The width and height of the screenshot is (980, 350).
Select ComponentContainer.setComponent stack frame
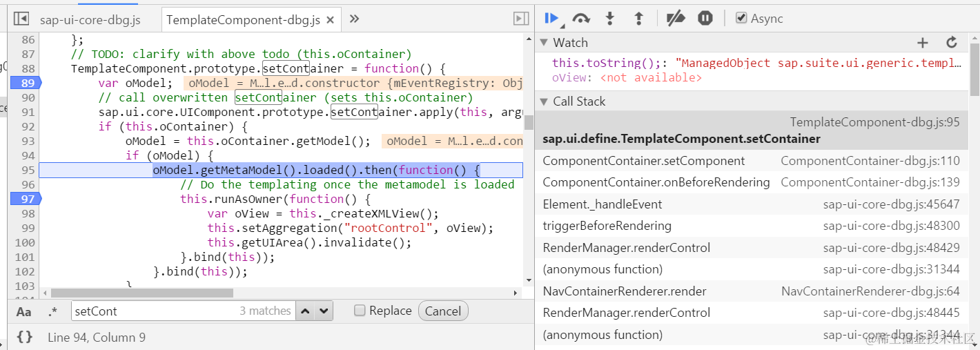(752, 161)
